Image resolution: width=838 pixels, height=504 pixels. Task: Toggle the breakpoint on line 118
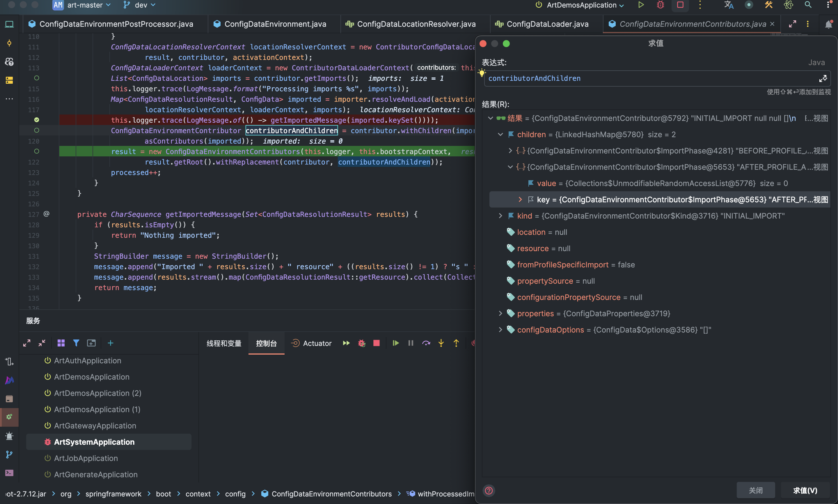37,120
